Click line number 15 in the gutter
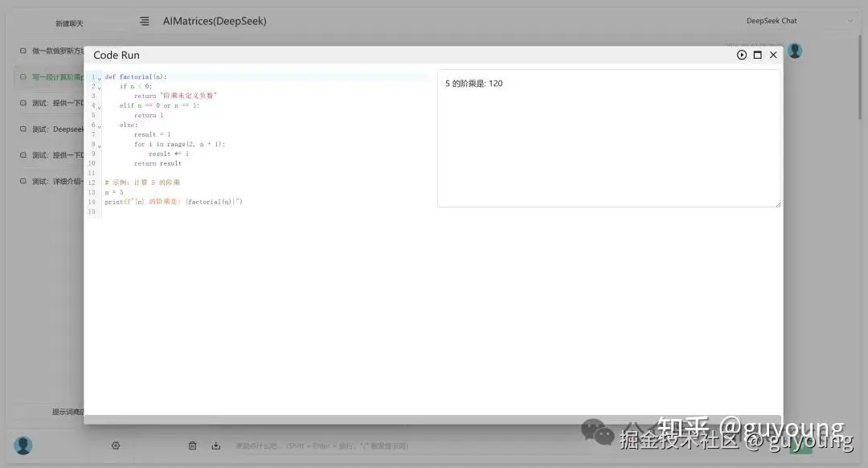Image resolution: width=868 pixels, height=468 pixels. 92,211
